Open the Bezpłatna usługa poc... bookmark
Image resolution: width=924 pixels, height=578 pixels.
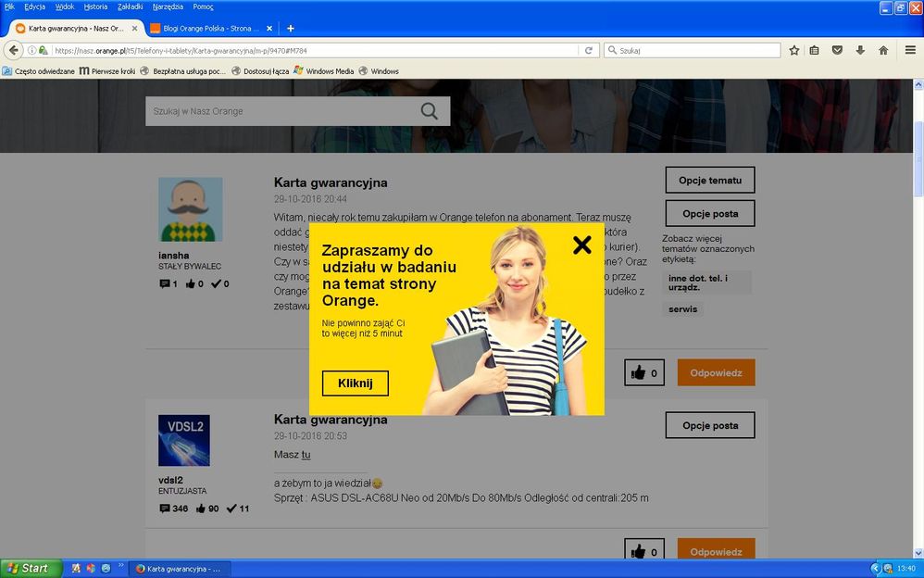[182, 71]
